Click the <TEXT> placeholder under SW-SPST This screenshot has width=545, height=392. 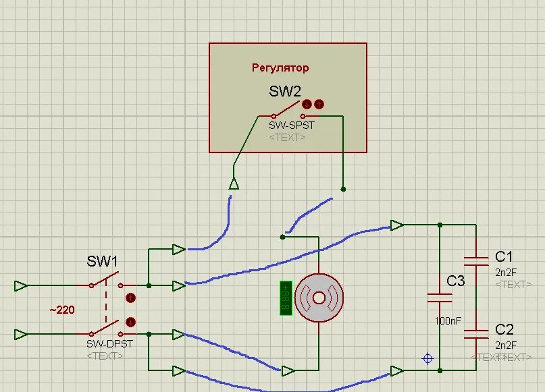287,138
